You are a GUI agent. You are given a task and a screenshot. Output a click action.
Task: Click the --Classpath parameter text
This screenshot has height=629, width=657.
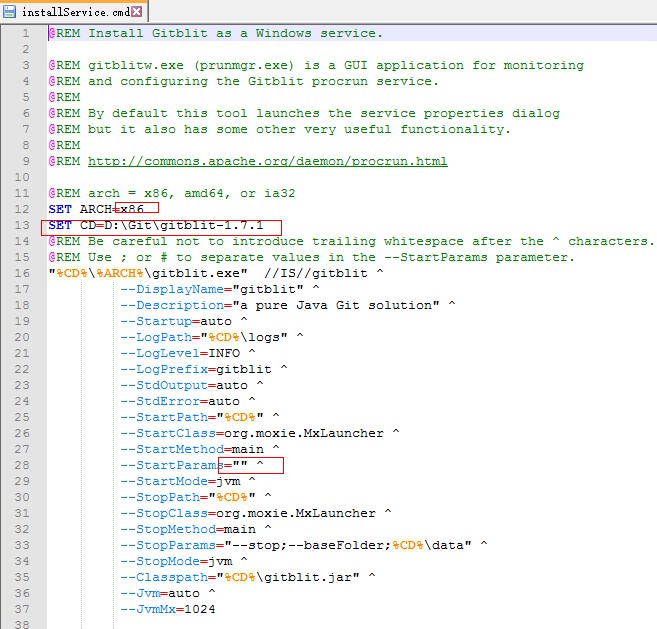click(x=161, y=577)
